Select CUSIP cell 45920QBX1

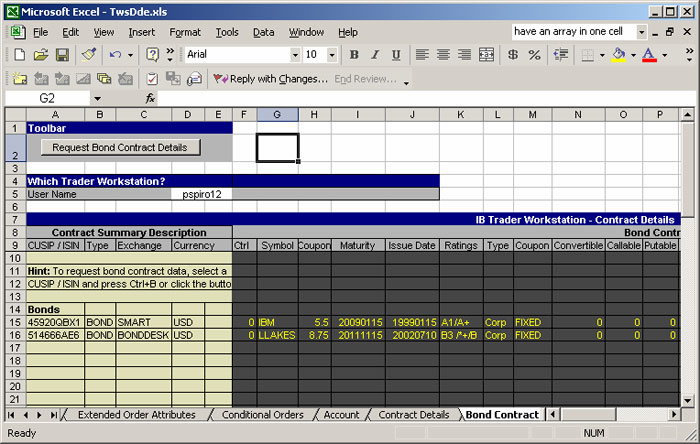point(55,322)
